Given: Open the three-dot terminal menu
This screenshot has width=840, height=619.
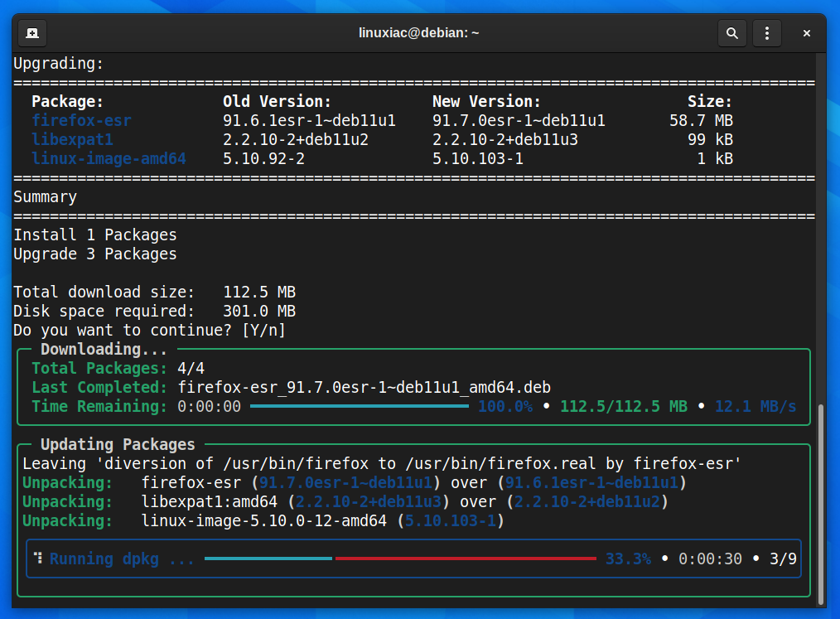Looking at the screenshot, I should pyautogui.click(x=767, y=33).
